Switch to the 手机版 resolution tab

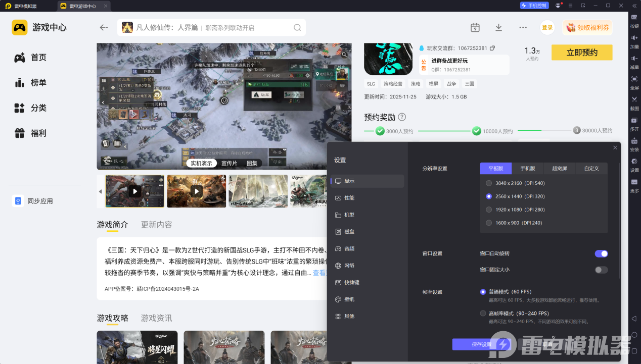(x=528, y=169)
